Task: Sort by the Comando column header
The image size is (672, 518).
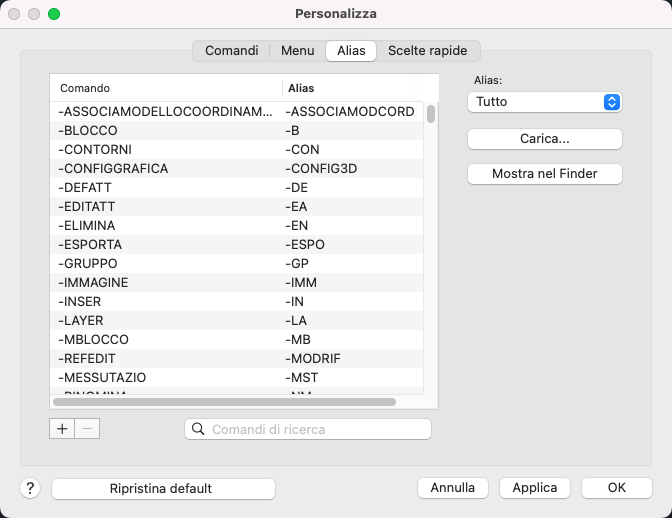Action: (166, 88)
